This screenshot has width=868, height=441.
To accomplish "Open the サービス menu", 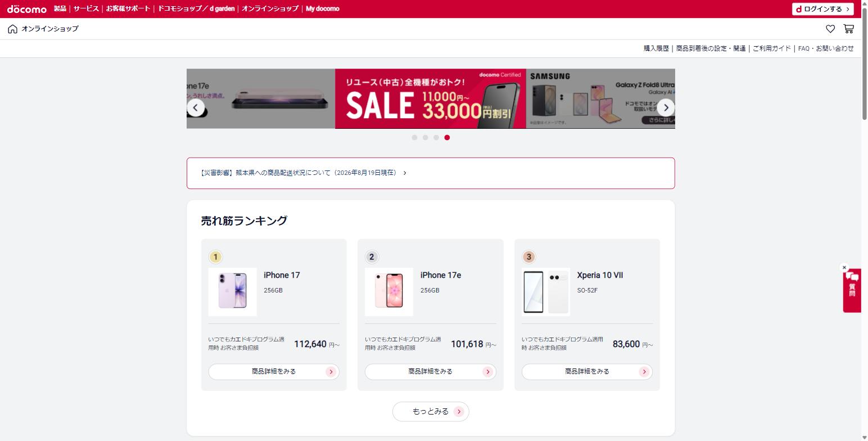I will 86,9.
